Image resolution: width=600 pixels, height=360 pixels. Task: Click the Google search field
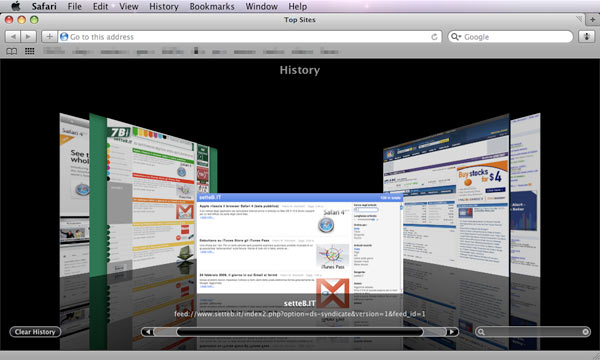click(x=510, y=37)
